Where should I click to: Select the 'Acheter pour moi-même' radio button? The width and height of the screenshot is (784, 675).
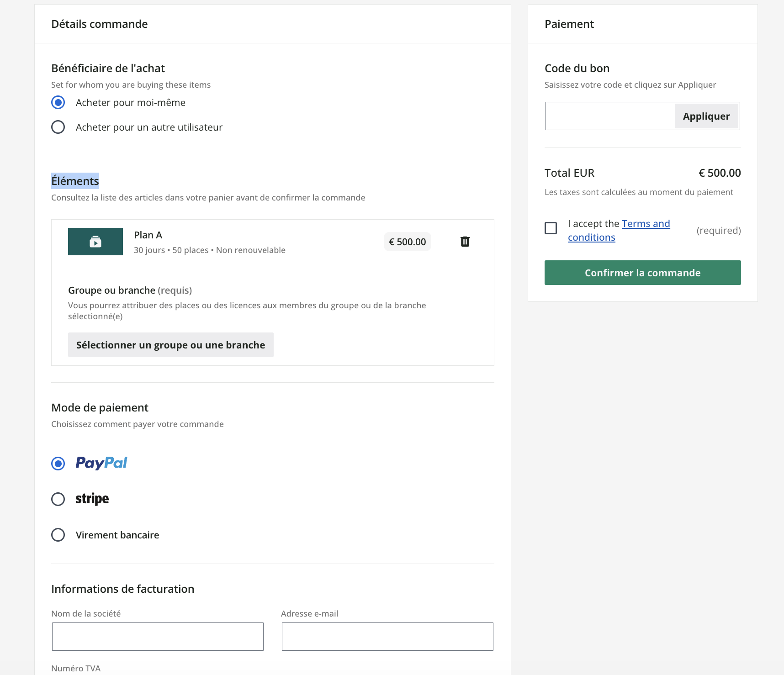58,102
